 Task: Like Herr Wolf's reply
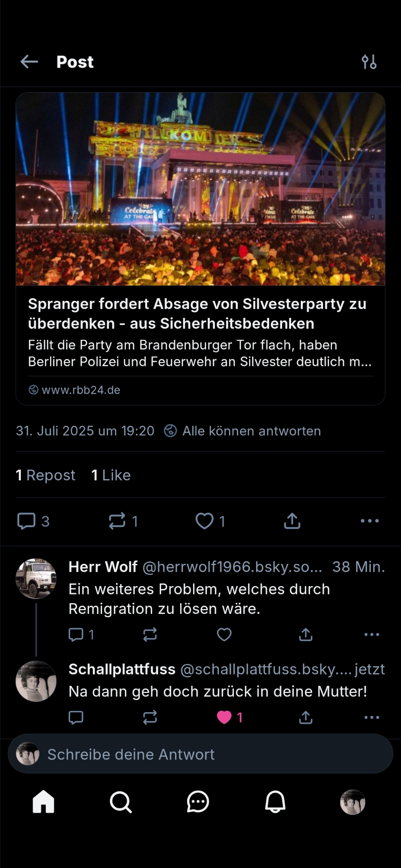224,634
